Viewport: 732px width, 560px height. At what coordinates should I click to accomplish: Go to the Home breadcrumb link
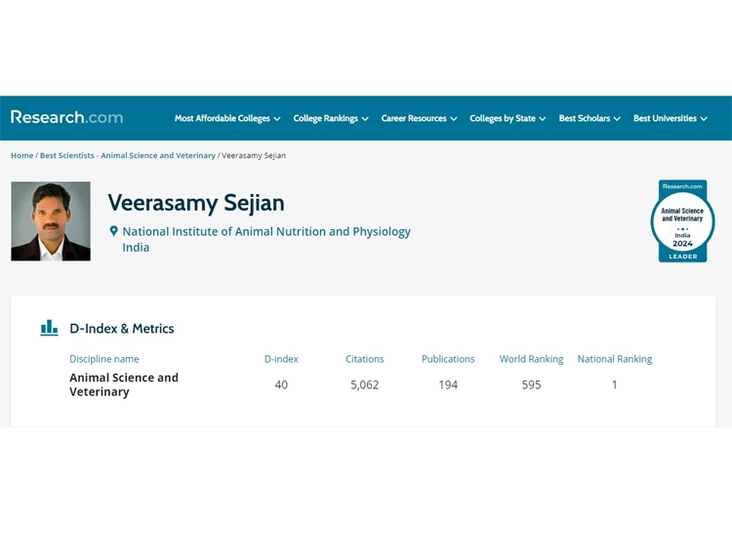click(21, 155)
